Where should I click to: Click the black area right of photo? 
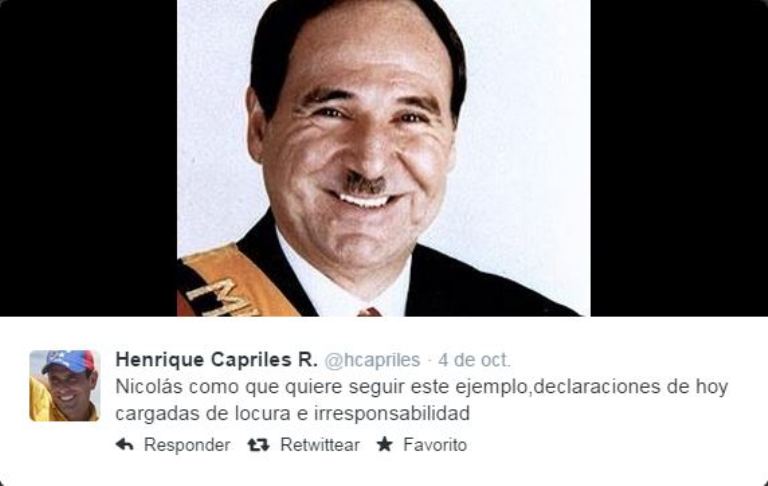click(679, 158)
